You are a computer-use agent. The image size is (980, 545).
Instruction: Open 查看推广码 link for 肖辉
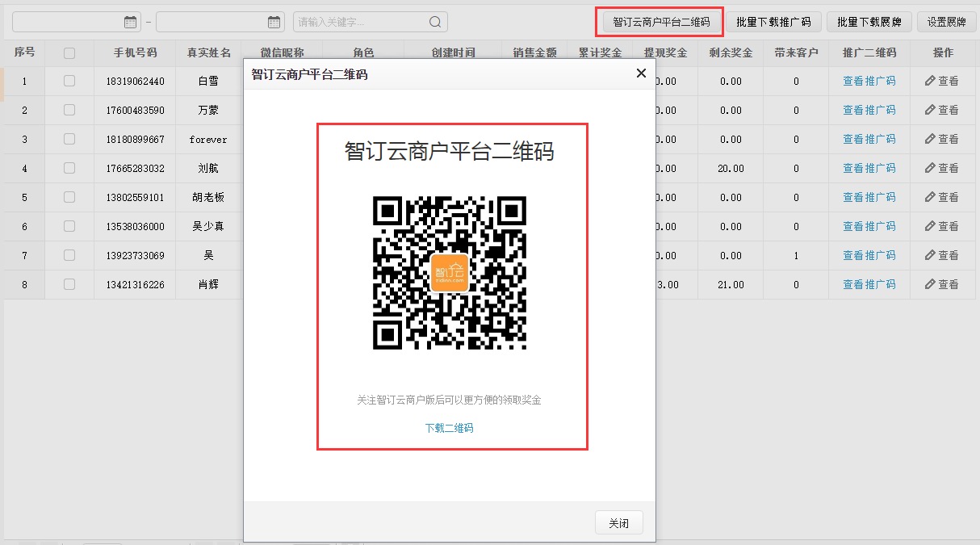[x=869, y=284]
